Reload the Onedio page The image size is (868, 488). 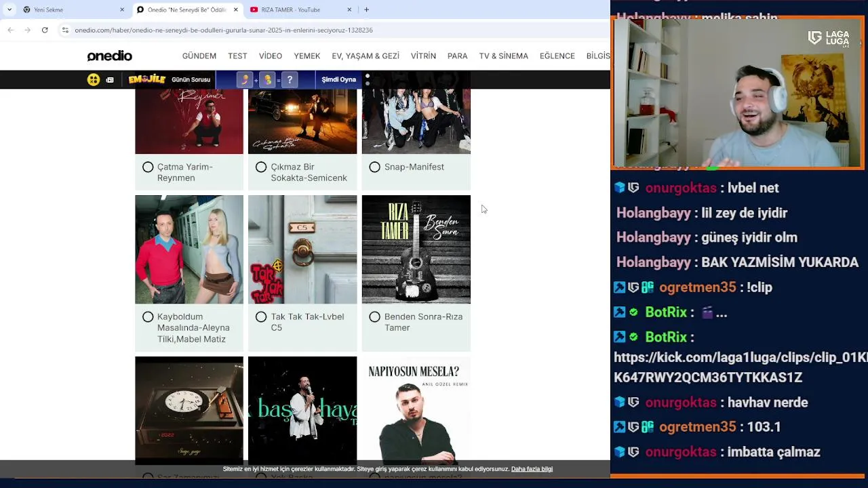tap(45, 30)
